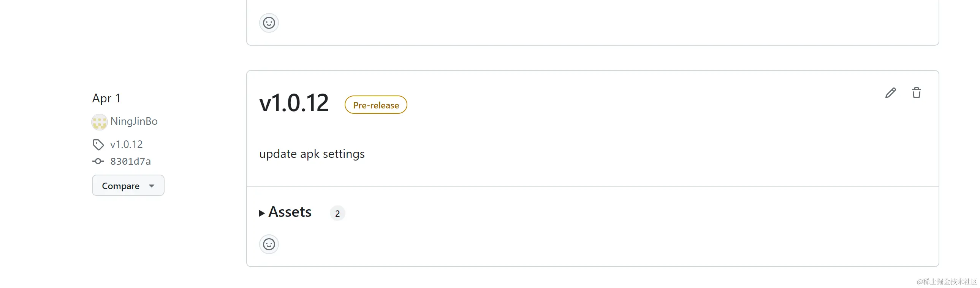This screenshot has height=288, width=980.
Task: View commit 8301d7a
Action: pos(130,161)
